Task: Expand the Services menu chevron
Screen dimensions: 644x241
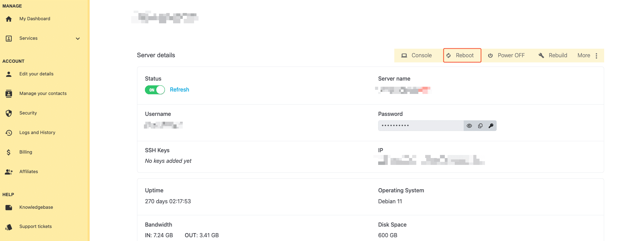Action: (x=78, y=39)
